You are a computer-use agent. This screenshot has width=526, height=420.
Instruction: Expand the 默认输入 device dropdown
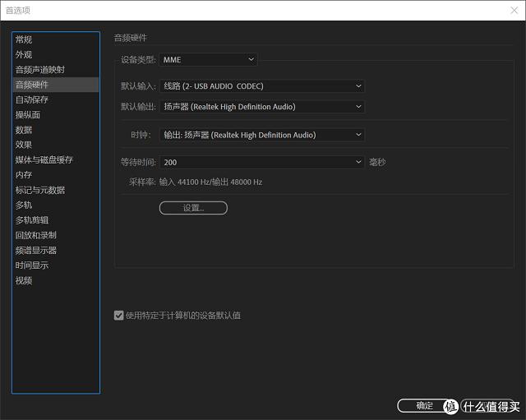[261, 85]
